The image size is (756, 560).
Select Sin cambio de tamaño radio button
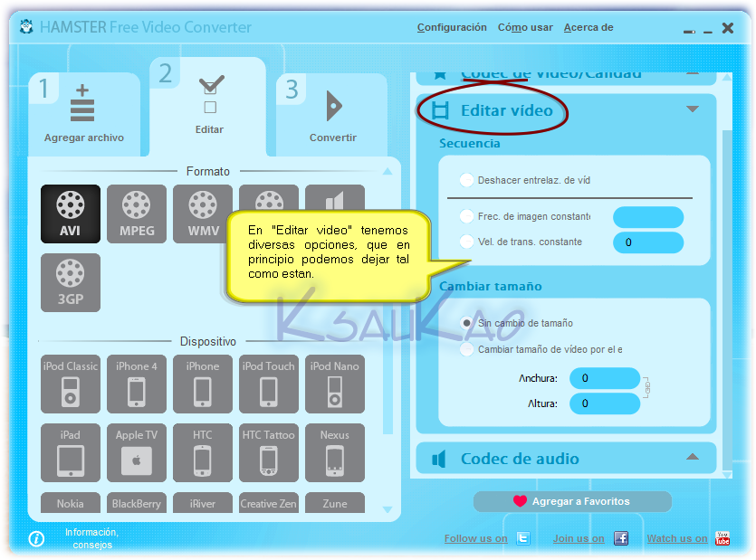click(466, 323)
